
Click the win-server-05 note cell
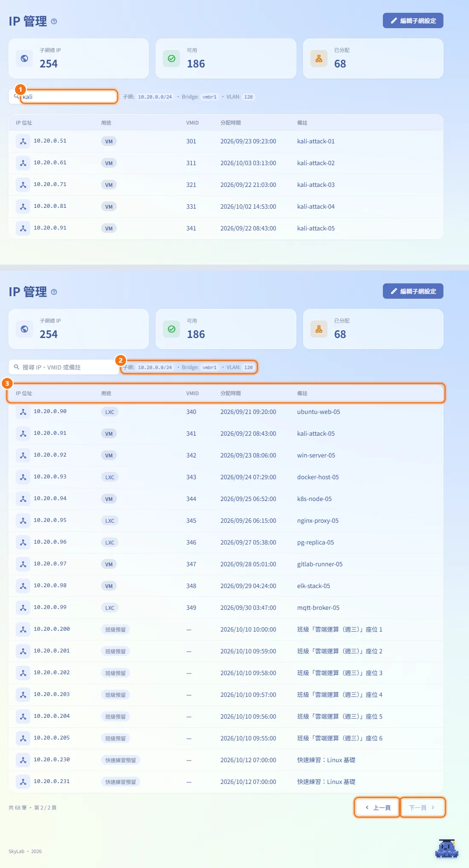(316, 455)
